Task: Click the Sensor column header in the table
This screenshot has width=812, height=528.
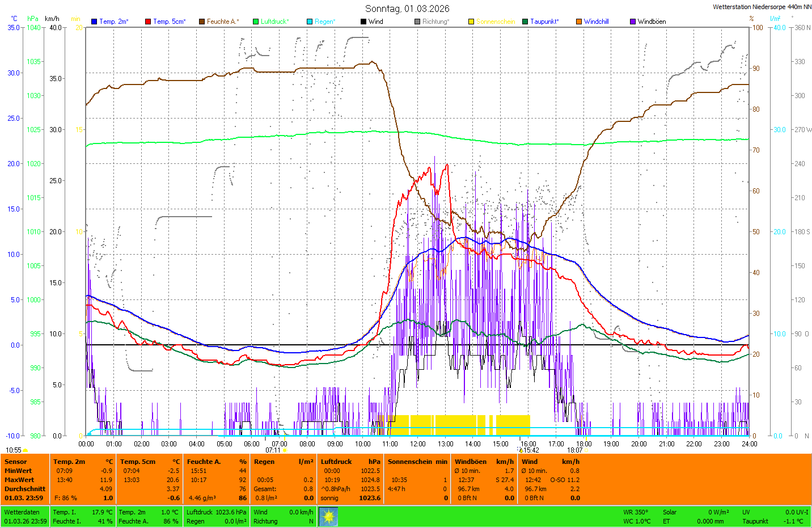Action: click(x=16, y=462)
